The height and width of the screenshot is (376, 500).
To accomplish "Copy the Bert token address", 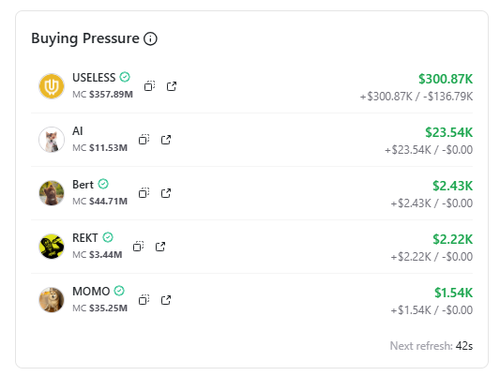I will (144, 193).
